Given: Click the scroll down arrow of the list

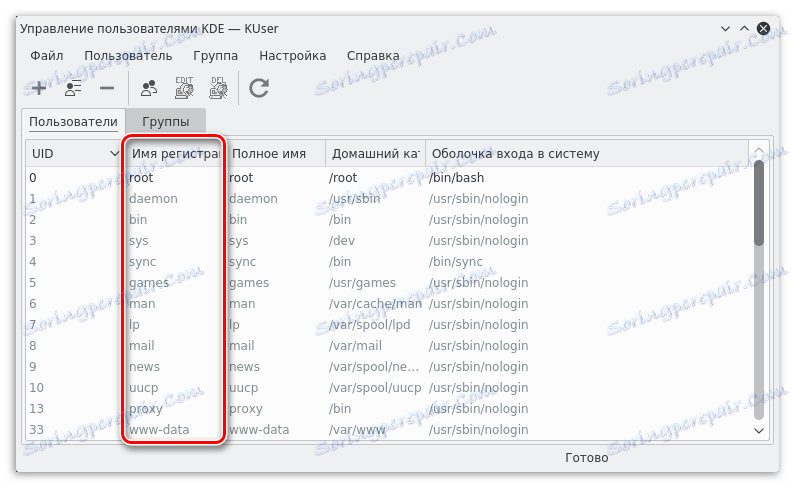Looking at the screenshot, I should (x=759, y=431).
